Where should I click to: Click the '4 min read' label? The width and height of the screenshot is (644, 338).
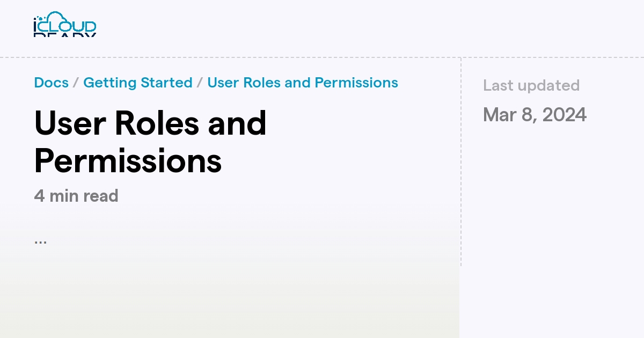click(x=76, y=196)
